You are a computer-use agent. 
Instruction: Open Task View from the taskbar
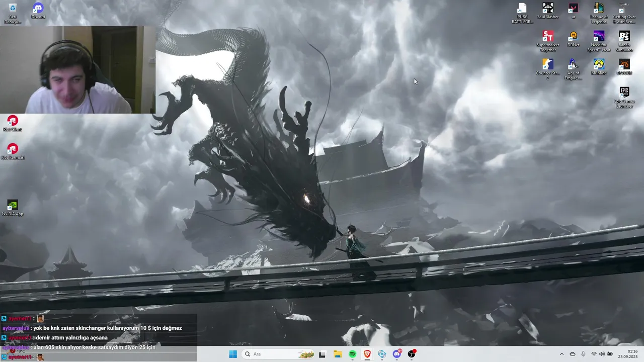[x=322, y=354]
